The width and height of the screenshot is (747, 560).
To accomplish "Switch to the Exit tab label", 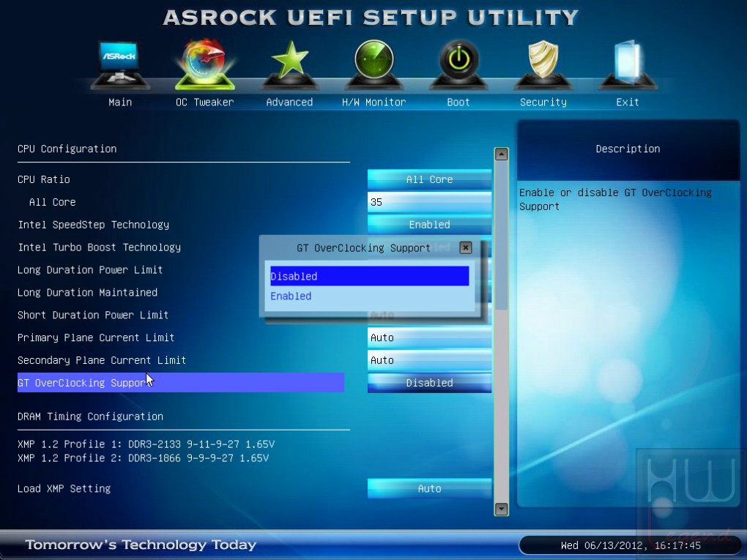I will (628, 102).
